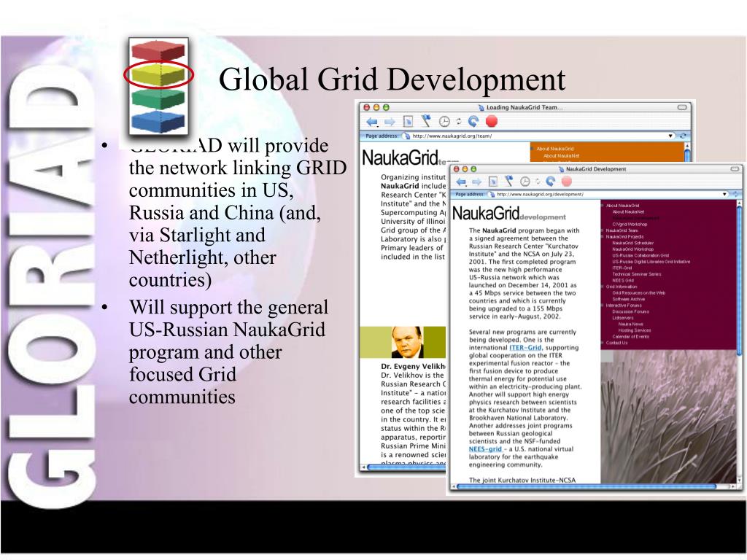The width and height of the screenshot is (747, 560).
Task: Open Nauka News sidebar link
Action: (631, 324)
